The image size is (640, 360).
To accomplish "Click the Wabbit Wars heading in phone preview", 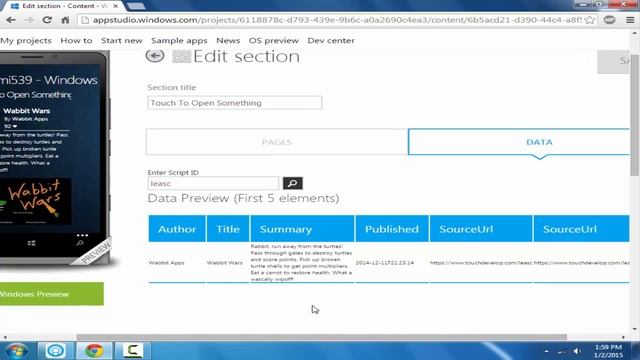I will point(27,111).
